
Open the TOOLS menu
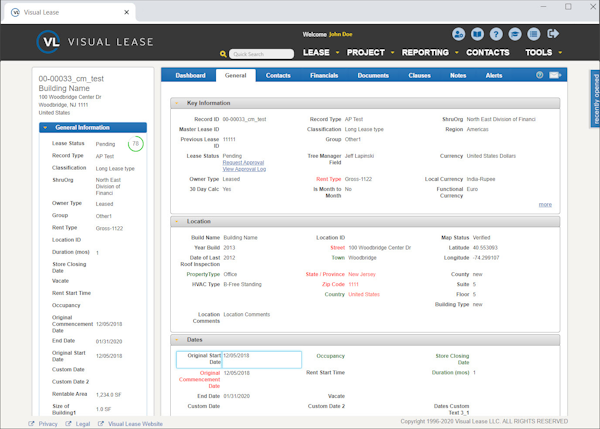point(538,52)
